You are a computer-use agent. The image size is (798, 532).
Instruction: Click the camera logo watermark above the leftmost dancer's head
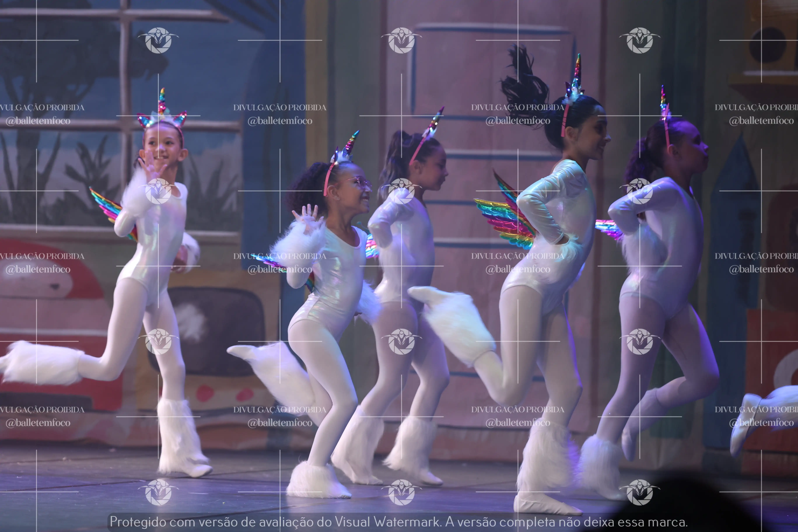click(x=158, y=40)
